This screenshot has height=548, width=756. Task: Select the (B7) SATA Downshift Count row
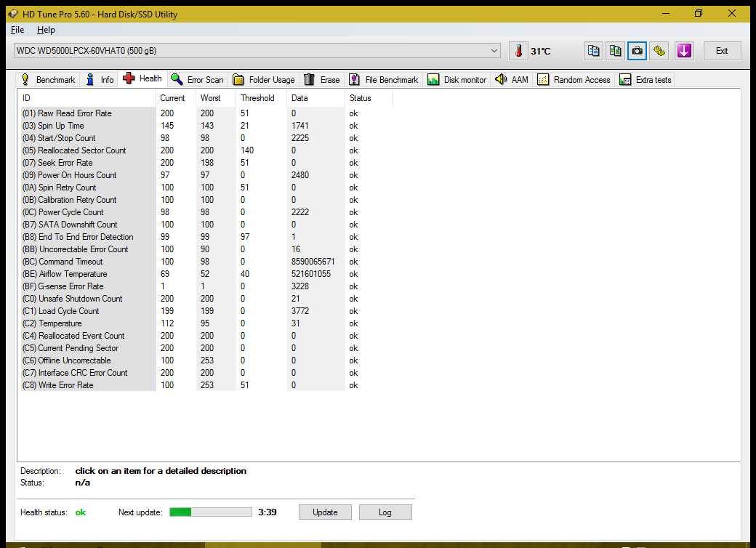[206, 225]
